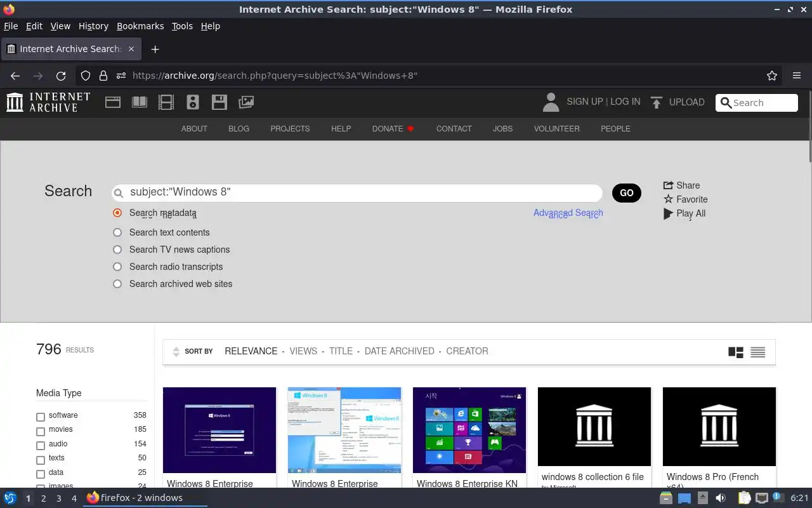The width and height of the screenshot is (812, 508).
Task: Open the View menu
Action: click(x=60, y=26)
